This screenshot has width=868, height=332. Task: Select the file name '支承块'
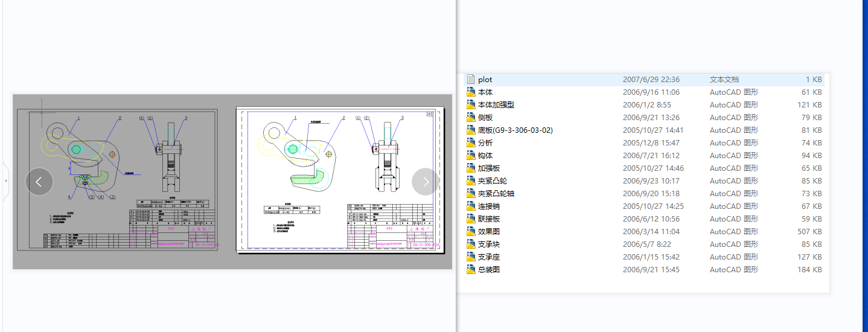click(489, 244)
